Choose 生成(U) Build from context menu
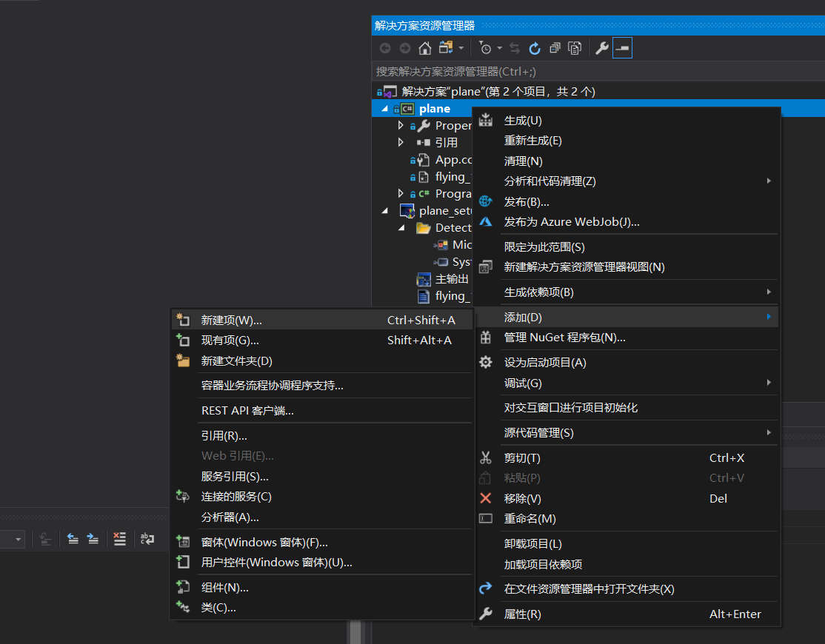Viewport: 825px width, 644px height. click(627, 121)
